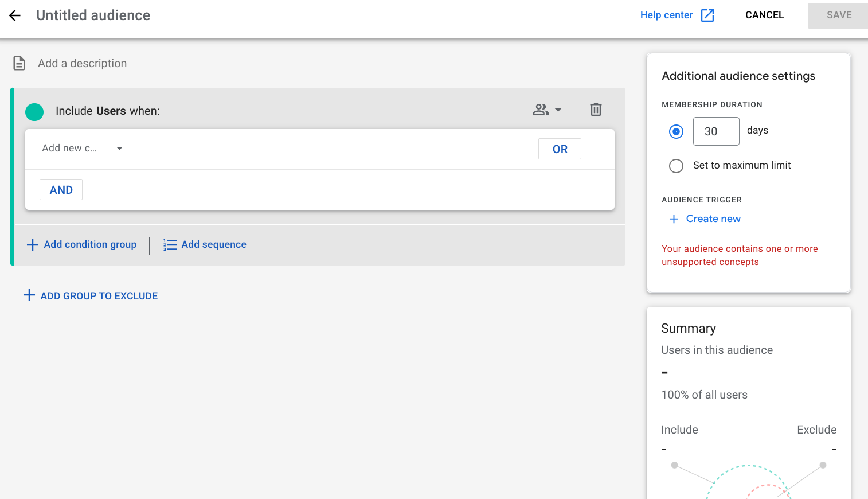Click the Add a description field

coord(83,64)
